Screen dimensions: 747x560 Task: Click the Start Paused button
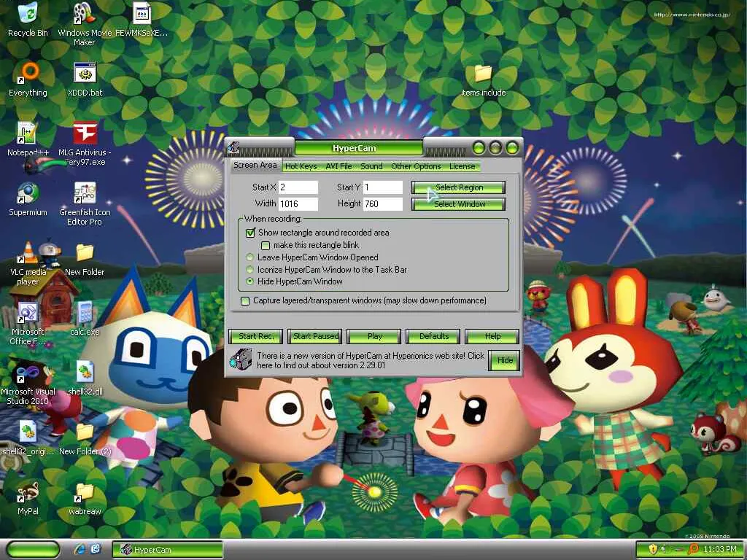point(315,336)
